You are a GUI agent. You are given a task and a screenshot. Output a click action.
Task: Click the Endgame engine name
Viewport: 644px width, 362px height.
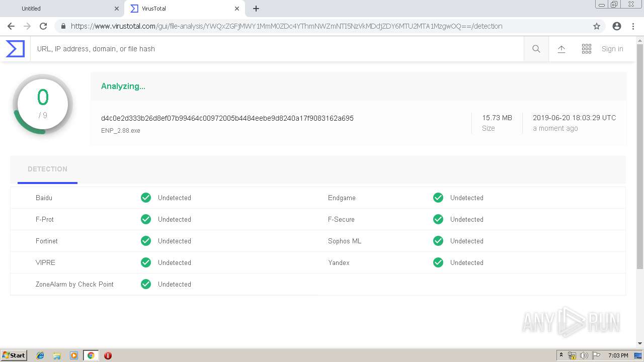(342, 198)
